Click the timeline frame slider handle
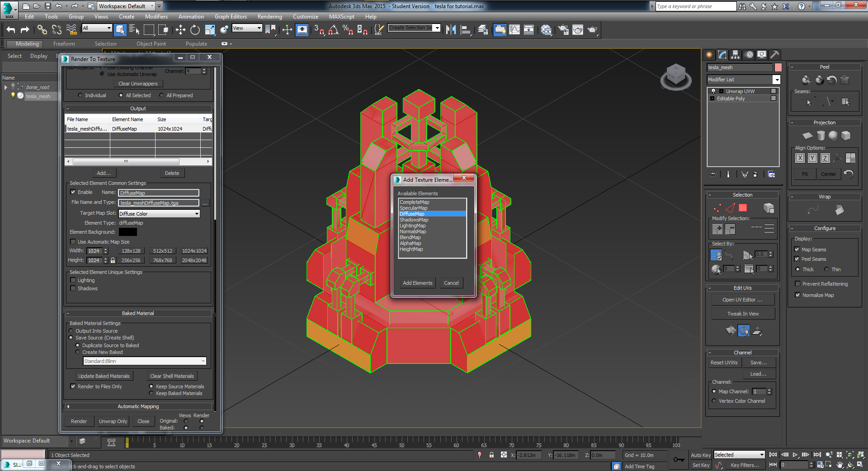This screenshot has height=471, width=868. [127, 443]
